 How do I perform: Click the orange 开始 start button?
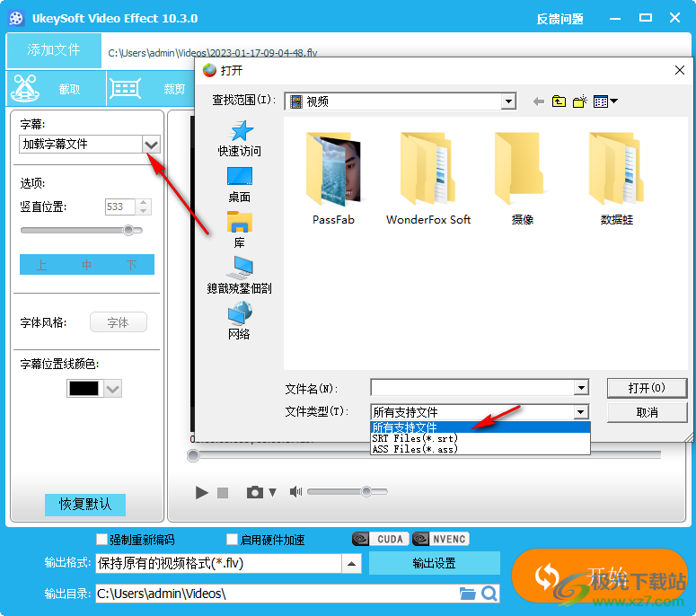point(600,576)
